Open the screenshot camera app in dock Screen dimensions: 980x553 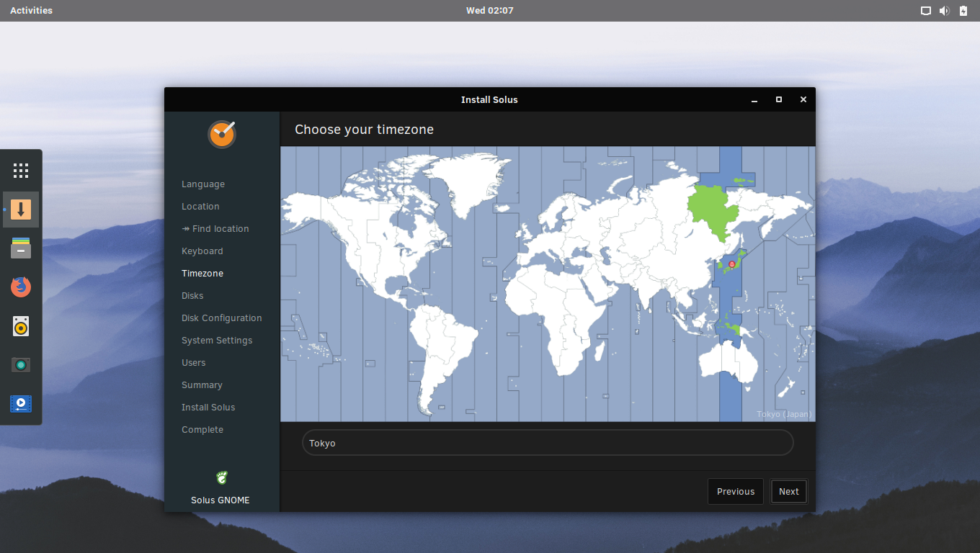point(21,365)
